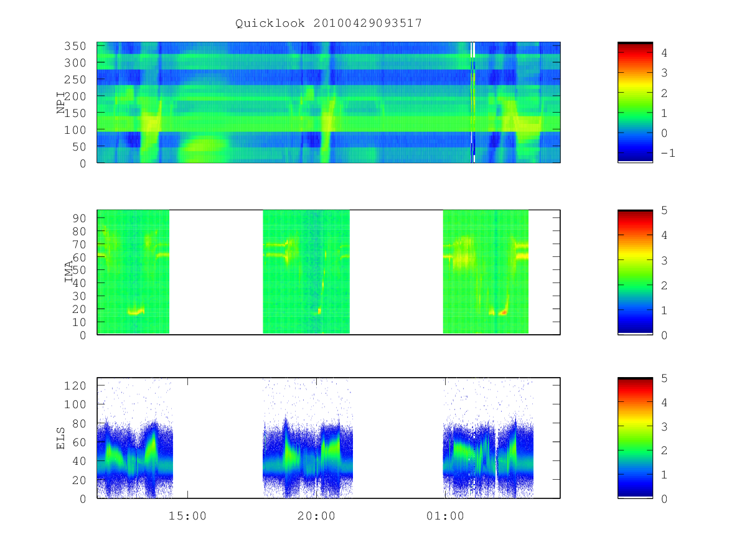
Task: Click the ELS color scale bar
Action: [x=635, y=438]
